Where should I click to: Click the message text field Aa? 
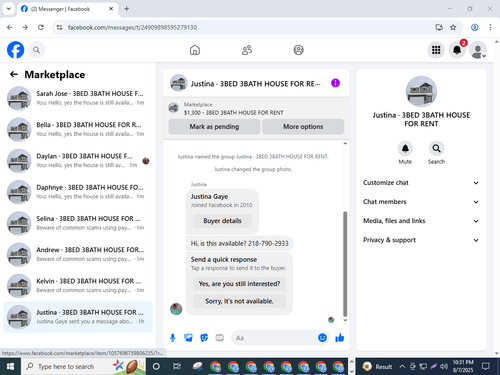[x=273, y=338]
